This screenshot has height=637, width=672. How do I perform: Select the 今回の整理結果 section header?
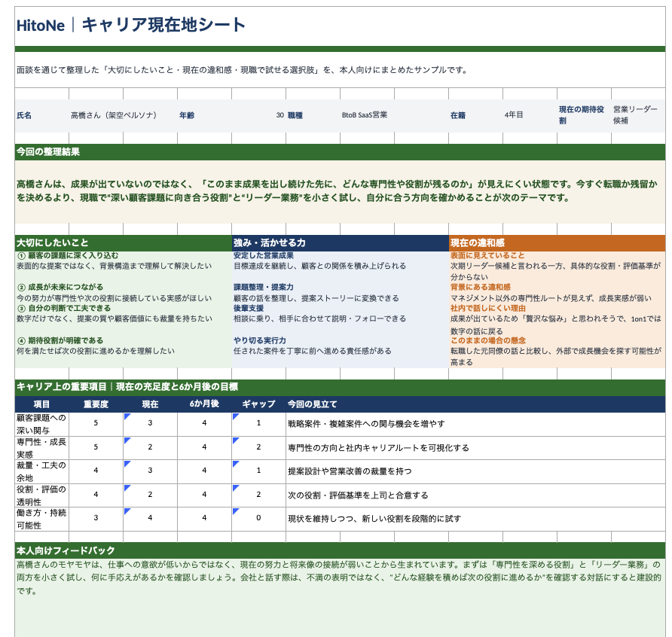point(340,152)
